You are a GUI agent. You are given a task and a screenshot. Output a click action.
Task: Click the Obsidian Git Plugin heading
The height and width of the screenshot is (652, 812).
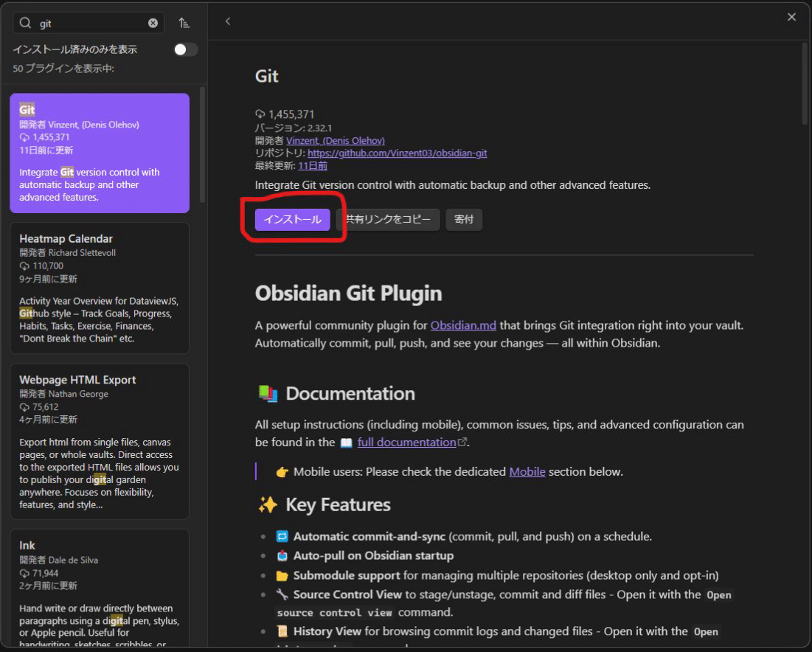[349, 294]
